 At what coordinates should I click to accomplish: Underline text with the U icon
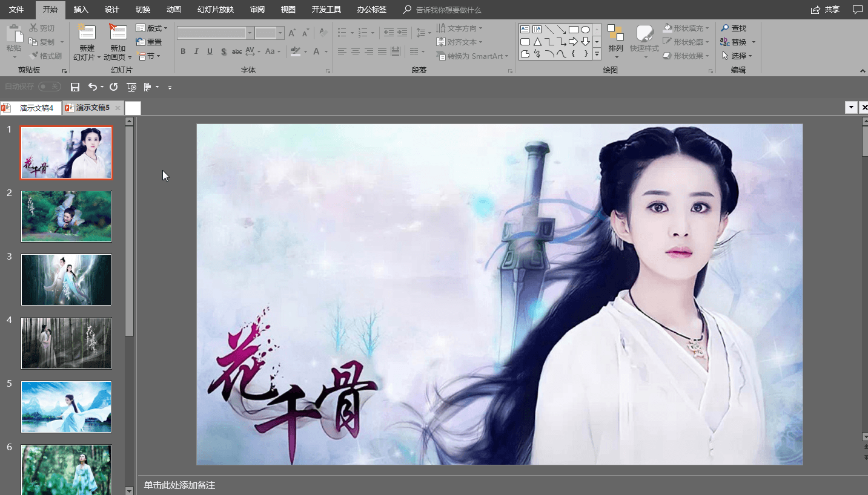click(210, 51)
